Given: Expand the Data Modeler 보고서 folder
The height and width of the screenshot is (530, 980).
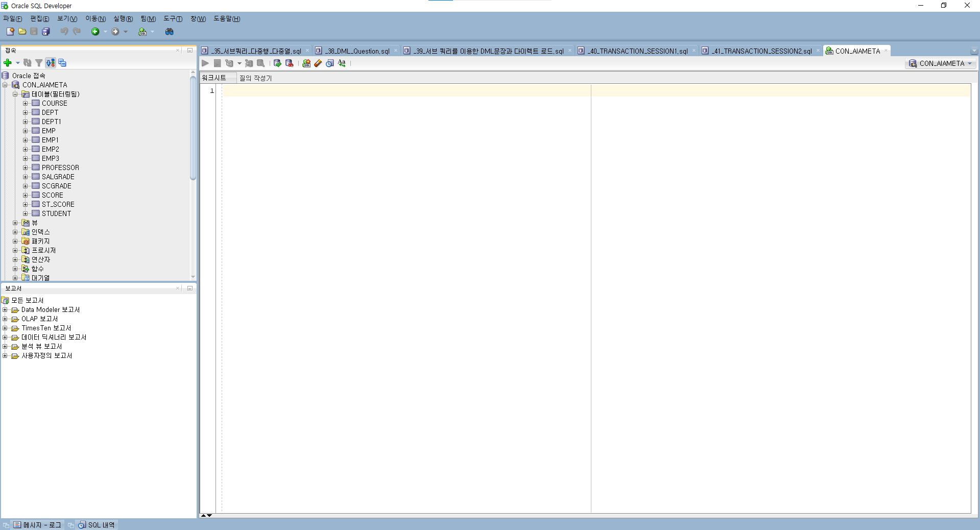Looking at the screenshot, I should click(5, 309).
